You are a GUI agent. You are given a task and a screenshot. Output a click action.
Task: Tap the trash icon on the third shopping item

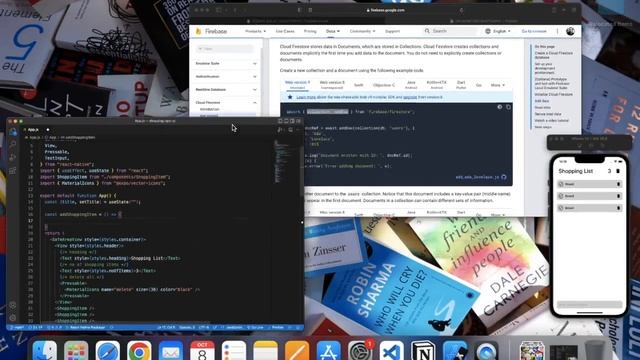618,208
